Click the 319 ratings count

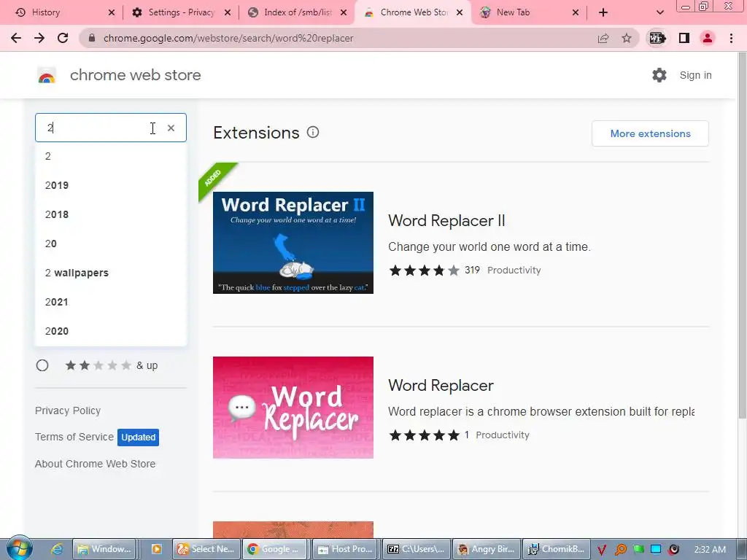pyautogui.click(x=472, y=270)
